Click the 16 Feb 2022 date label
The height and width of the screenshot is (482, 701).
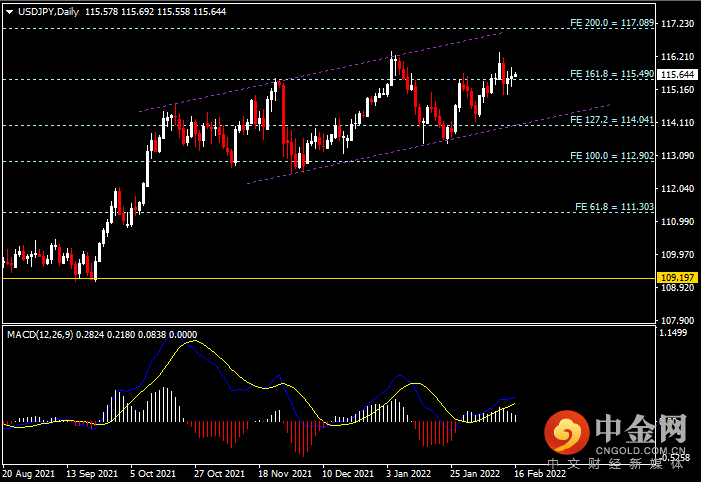click(x=540, y=474)
